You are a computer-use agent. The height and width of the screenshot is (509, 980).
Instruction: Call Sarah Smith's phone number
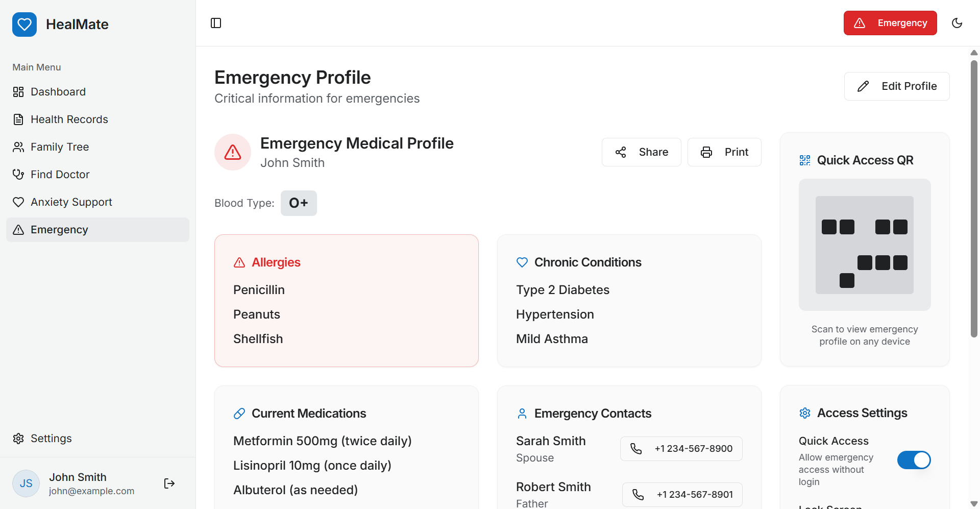tap(681, 449)
